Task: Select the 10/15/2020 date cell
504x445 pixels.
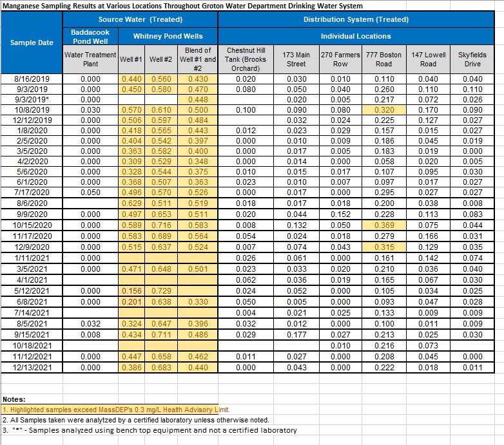Action: click(x=32, y=225)
